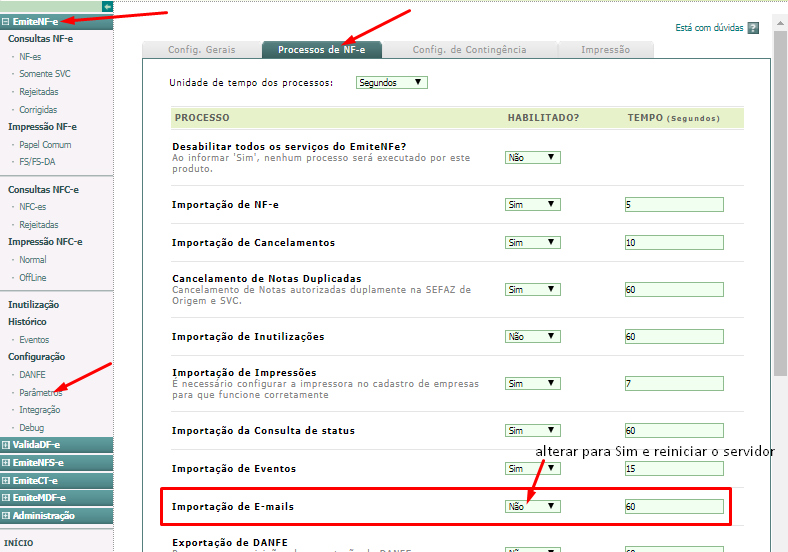This screenshot has width=788, height=552.
Task: Click the Impressão NF-e sidebar heading
Action: click(x=42, y=127)
